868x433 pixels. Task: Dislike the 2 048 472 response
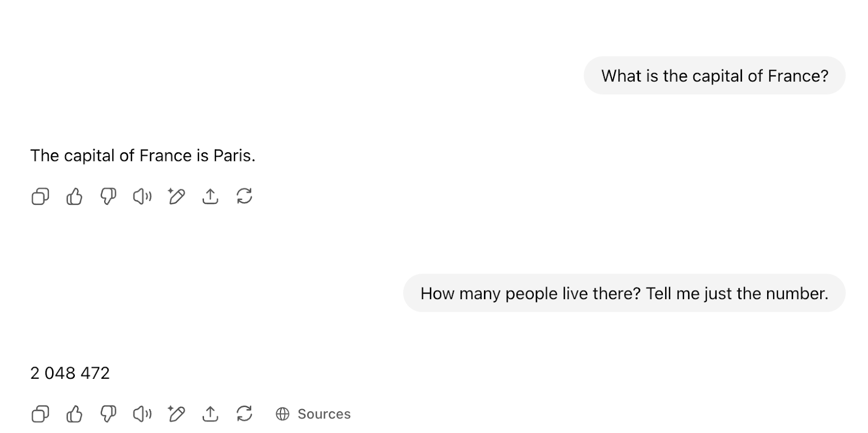tap(108, 414)
